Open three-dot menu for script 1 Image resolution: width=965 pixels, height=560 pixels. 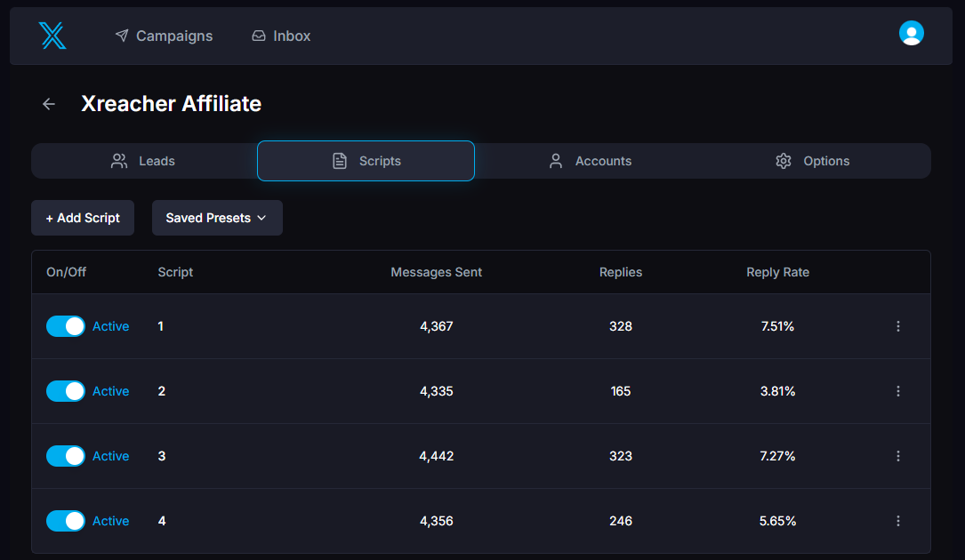(x=897, y=326)
